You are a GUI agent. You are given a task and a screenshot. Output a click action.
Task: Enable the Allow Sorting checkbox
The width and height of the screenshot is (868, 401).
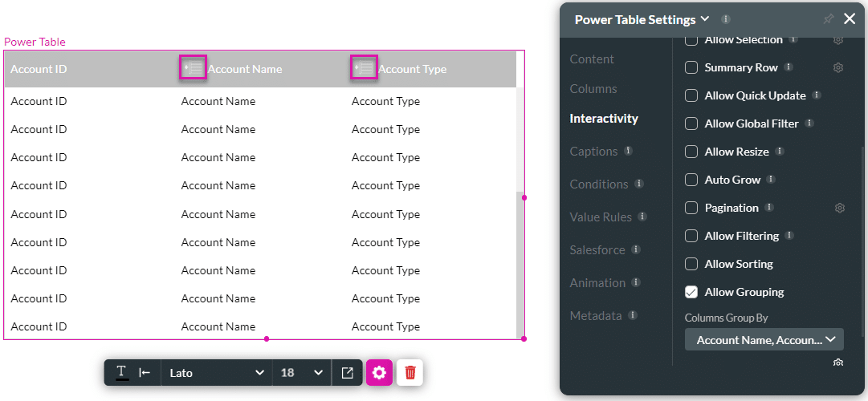(691, 264)
